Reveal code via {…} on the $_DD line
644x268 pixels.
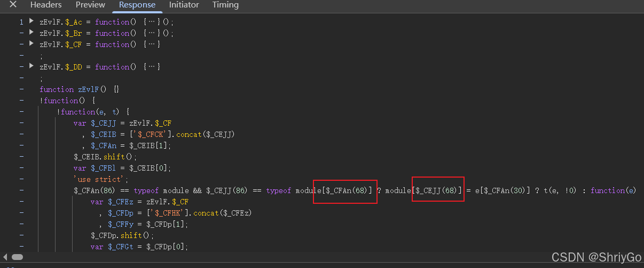152,67
